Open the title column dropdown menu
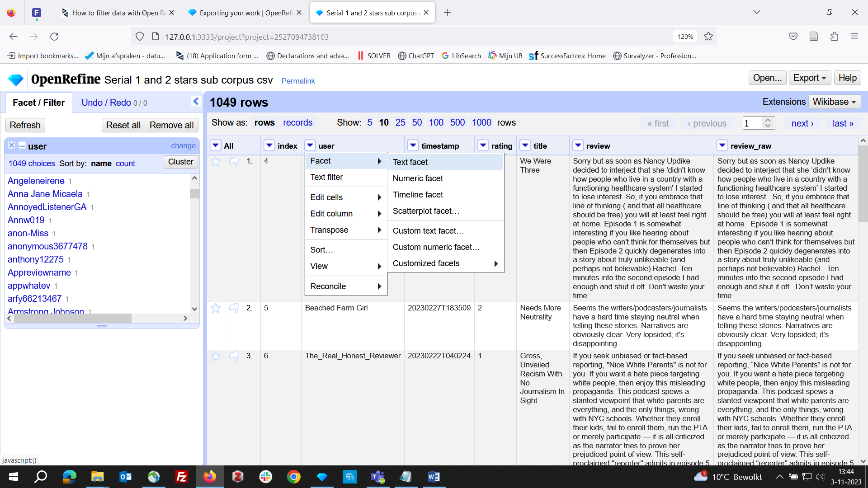 tap(525, 145)
